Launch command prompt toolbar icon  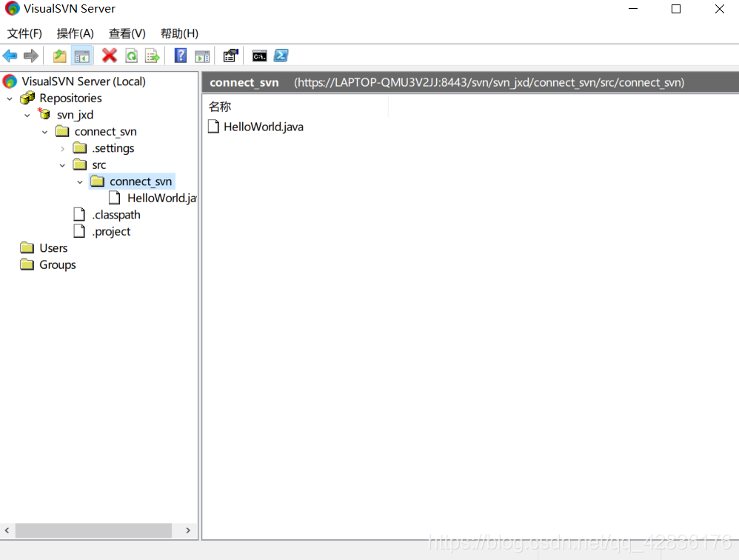(x=260, y=56)
